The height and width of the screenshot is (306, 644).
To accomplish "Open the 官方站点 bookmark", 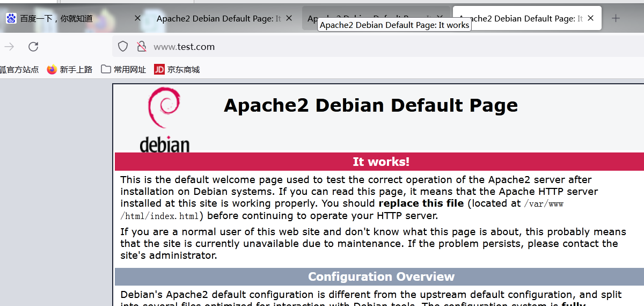I will (x=19, y=69).
